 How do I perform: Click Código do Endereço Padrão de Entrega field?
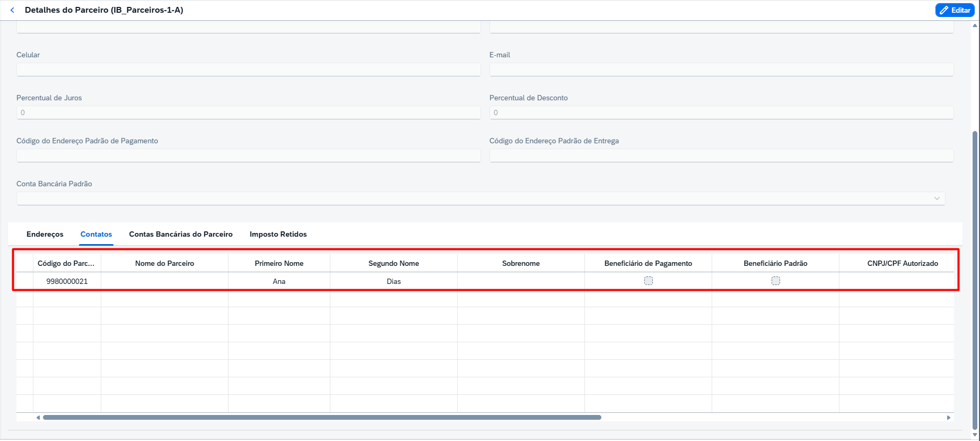tap(721, 155)
